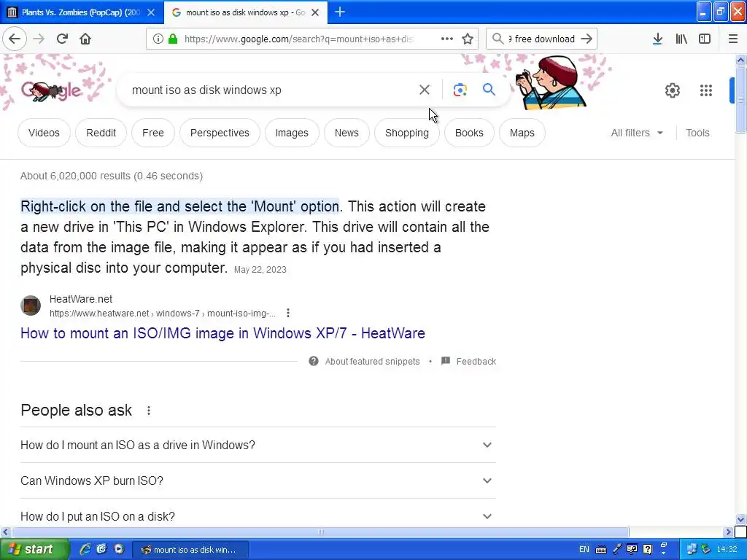The height and width of the screenshot is (560, 747).
Task: Click the Google blue search magnifier
Action: coord(489,89)
